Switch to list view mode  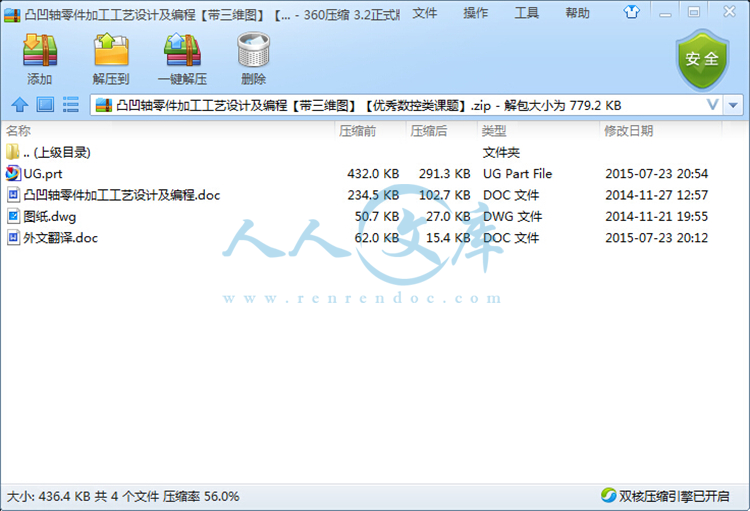coord(71,104)
